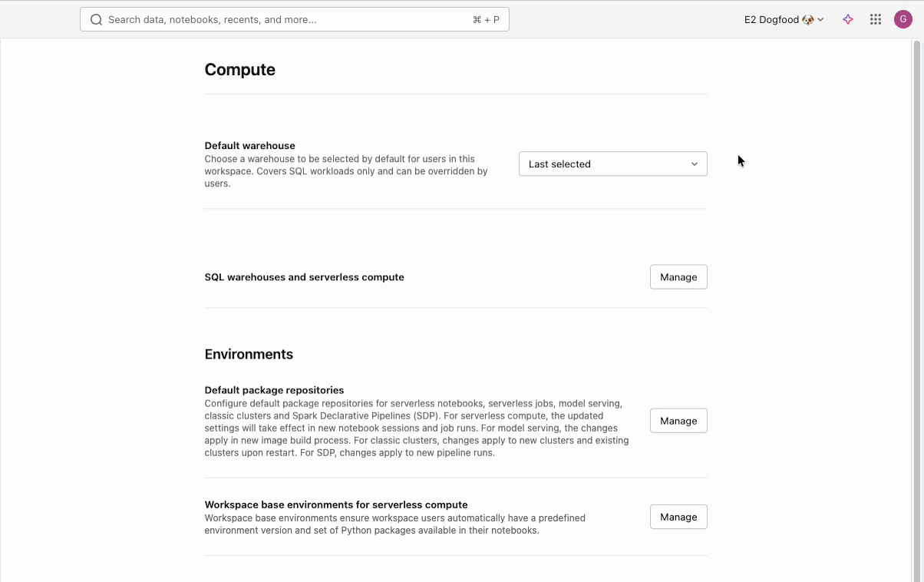Click the chevron next to E2 Dogfood

[820, 20]
